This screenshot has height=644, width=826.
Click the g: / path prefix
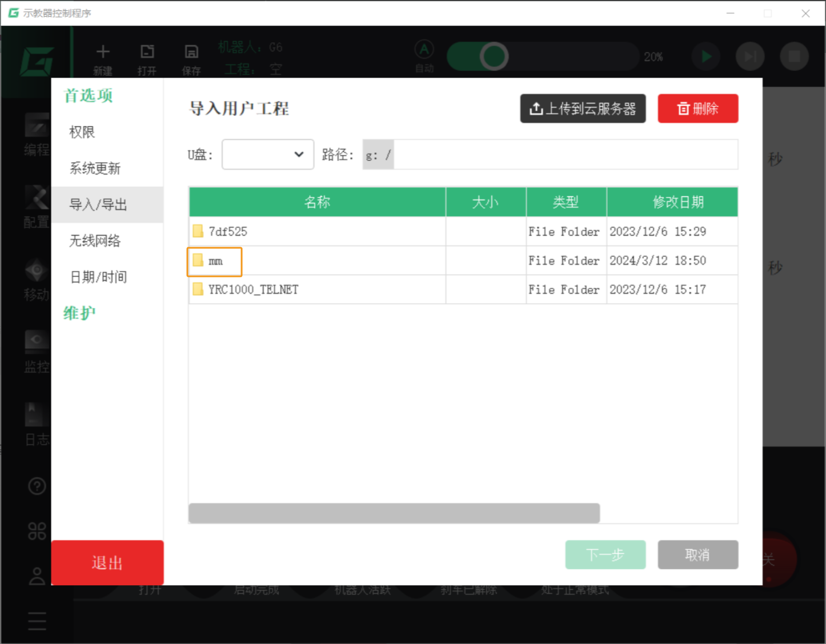[x=378, y=155]
